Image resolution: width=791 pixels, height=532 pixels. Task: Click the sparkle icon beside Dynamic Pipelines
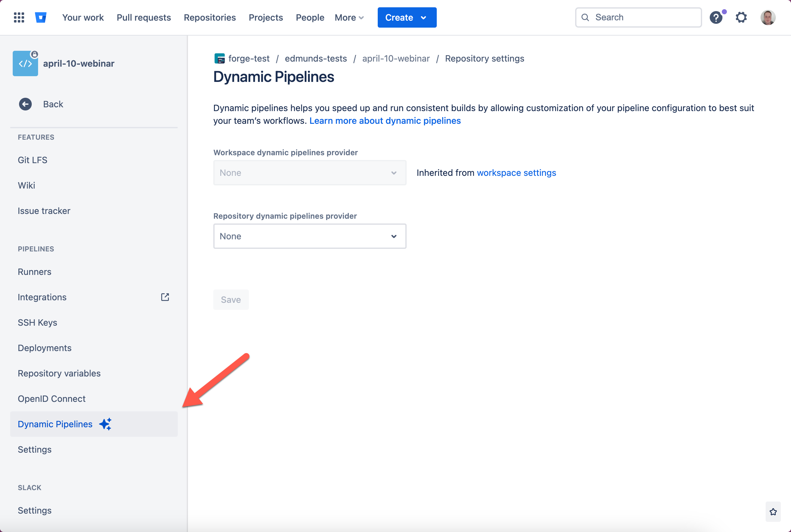pyautogui.click(x=105, y=424)
